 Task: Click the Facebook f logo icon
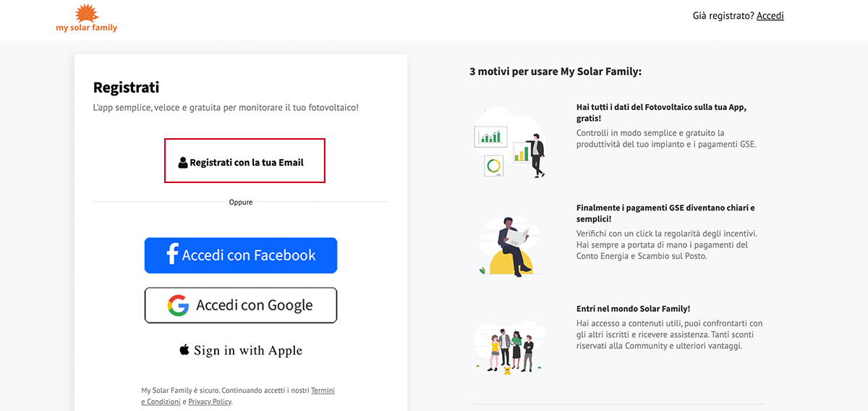[x=172, y=255]
